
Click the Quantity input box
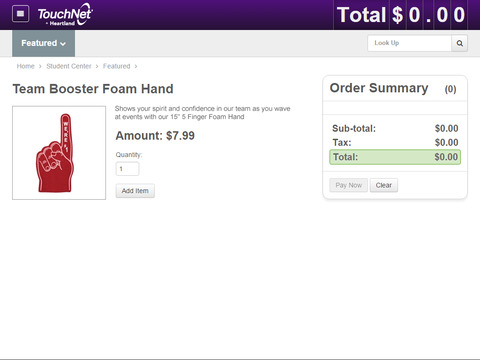[127, 169]
